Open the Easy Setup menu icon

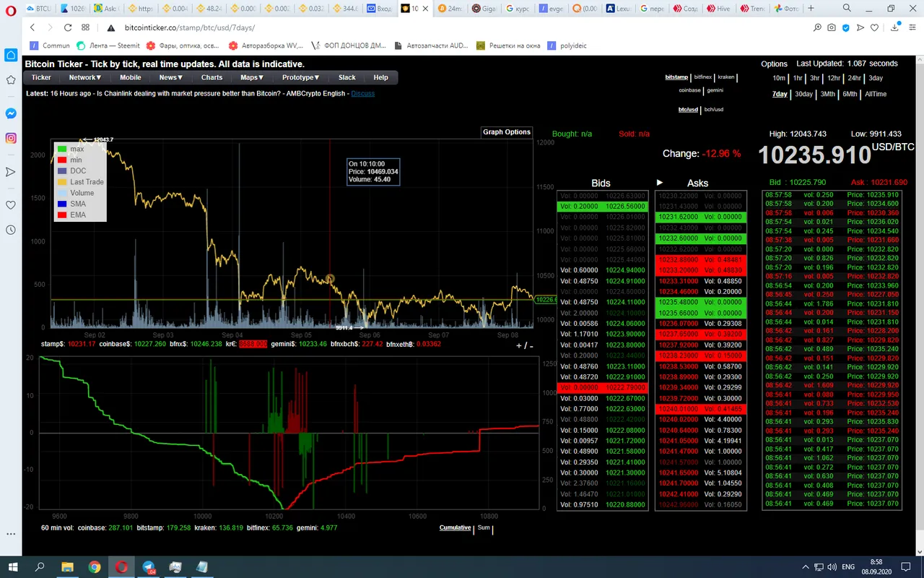912,27
